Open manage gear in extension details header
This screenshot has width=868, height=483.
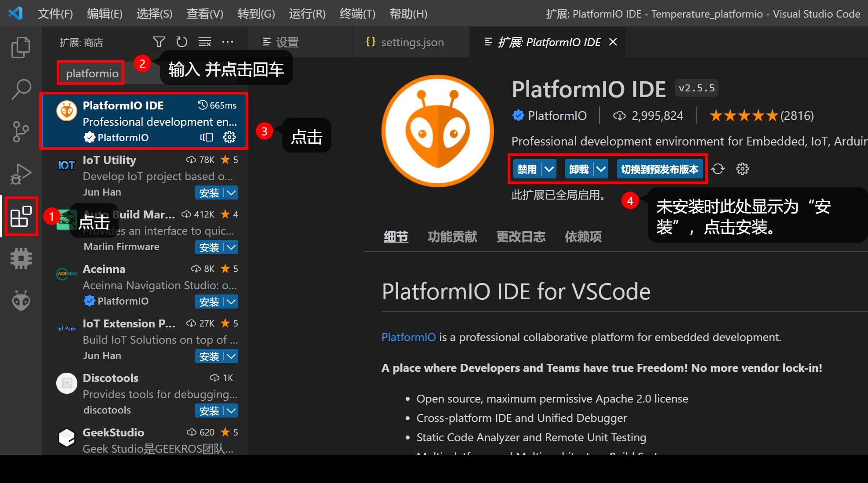coord(742,169)
